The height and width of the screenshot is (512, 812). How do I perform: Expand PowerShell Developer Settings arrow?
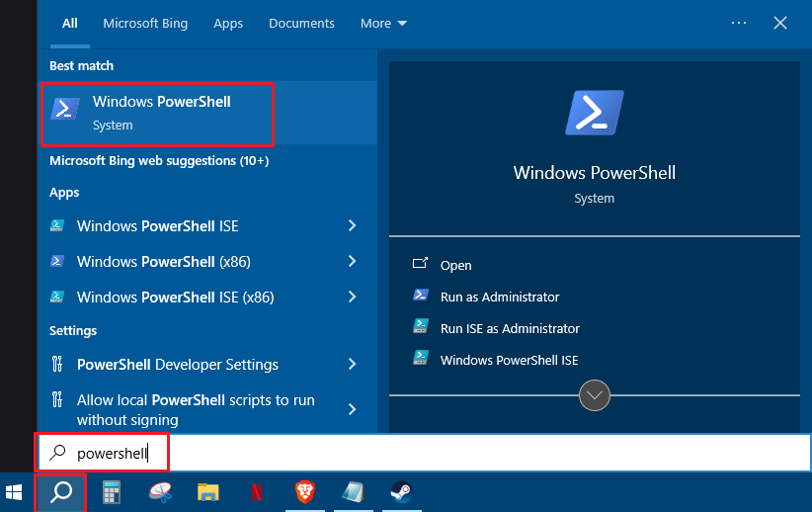[x=352, y=365]
